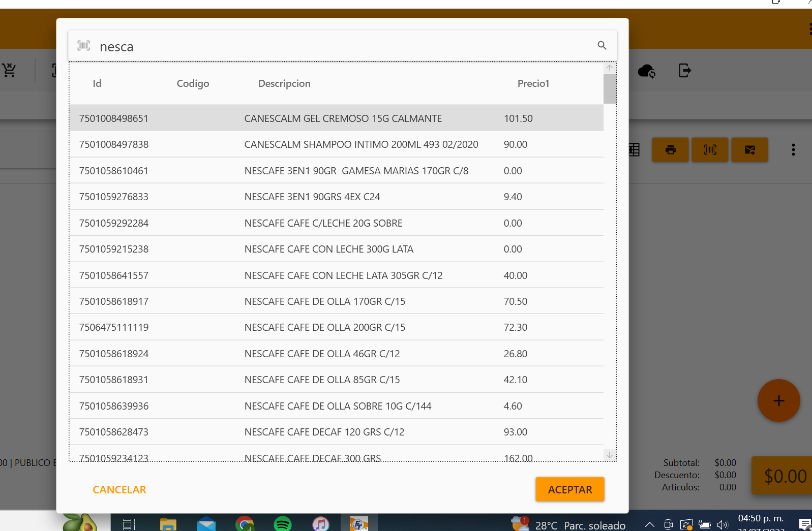Click the Precio1 column header
The image size is (812, 531).
[533, 83]
